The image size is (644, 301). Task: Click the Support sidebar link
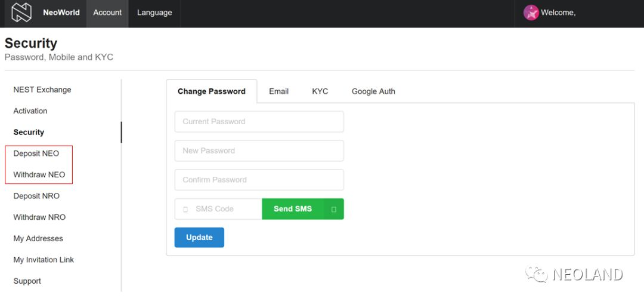pyautogui.click(x=27, y=281)
